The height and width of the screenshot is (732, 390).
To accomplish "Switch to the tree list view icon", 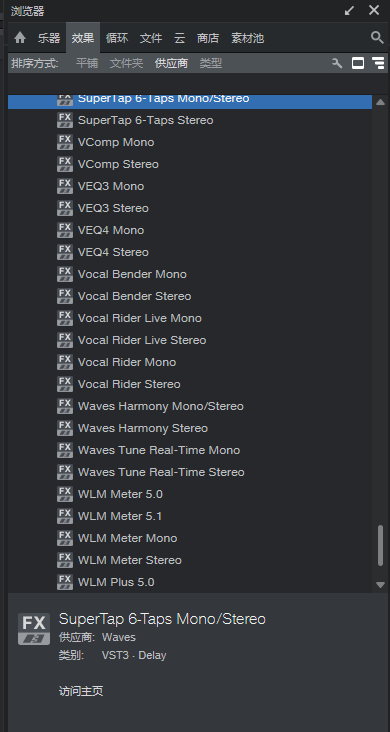I will click(378, 63).
